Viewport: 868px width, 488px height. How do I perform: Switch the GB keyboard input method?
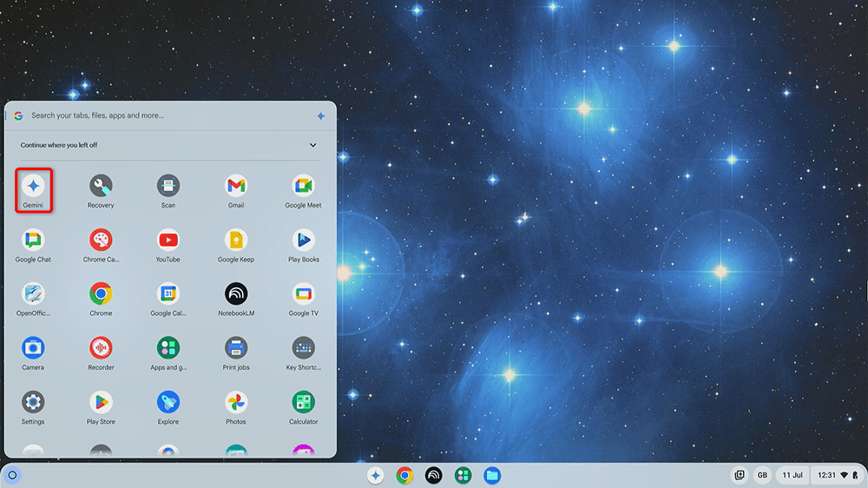762,475
